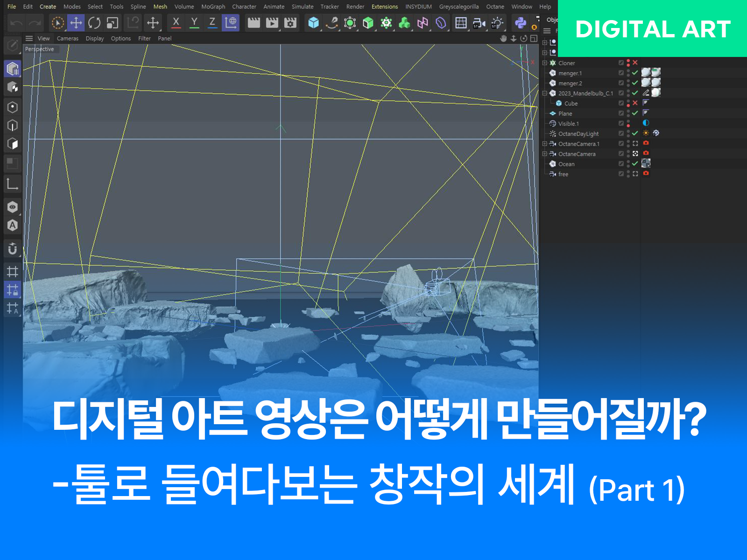Click the Edges mode icon
This screenshot has height=560, width=747.
tap(13, 125)
